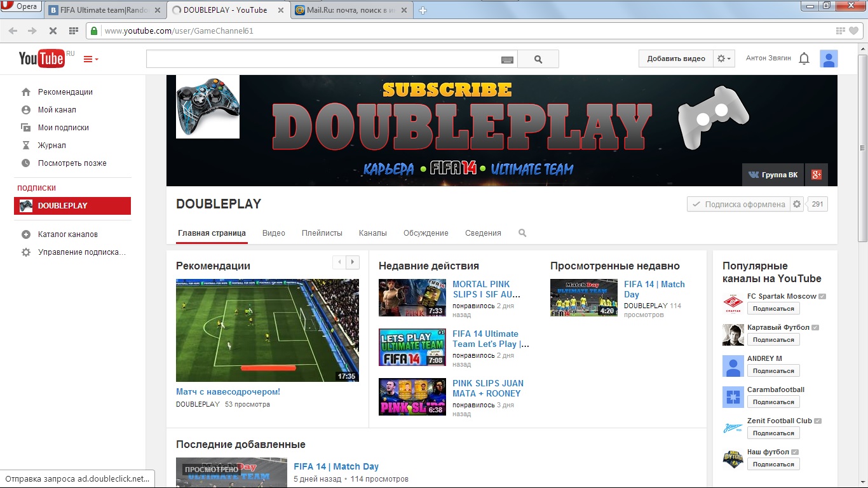The width and height of the screenshot is (868, 488).
Task: Open the MORTAL PINK SLIPS video thumbnail
Action: [x=412, y=297]
